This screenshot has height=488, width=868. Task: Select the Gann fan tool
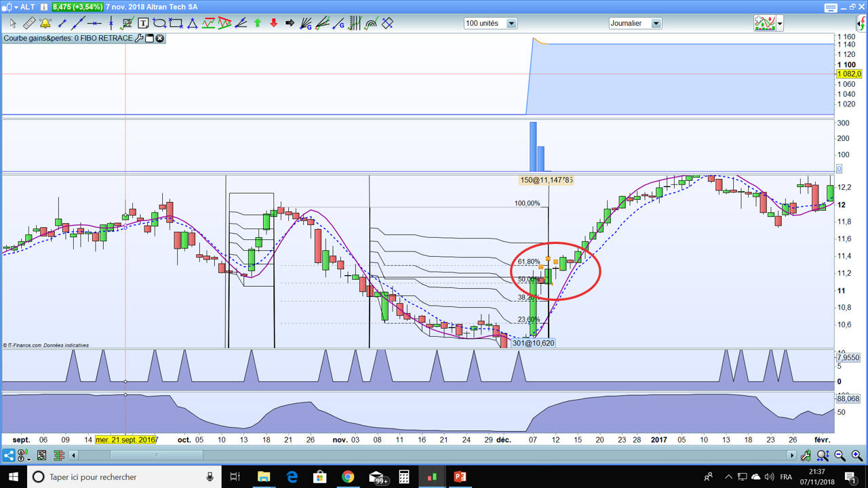tap(306, 23)
